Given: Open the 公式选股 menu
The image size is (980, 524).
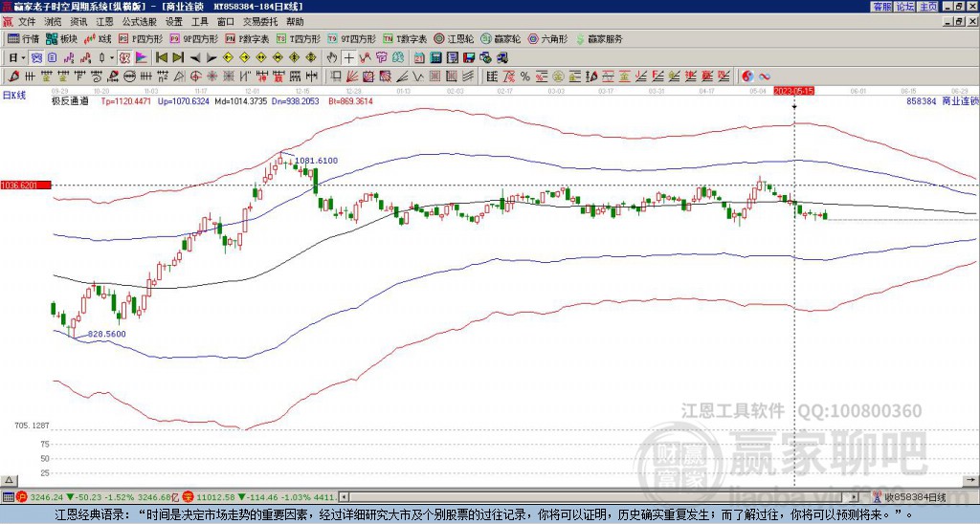Looking at the screenshot, I should 139,21.
